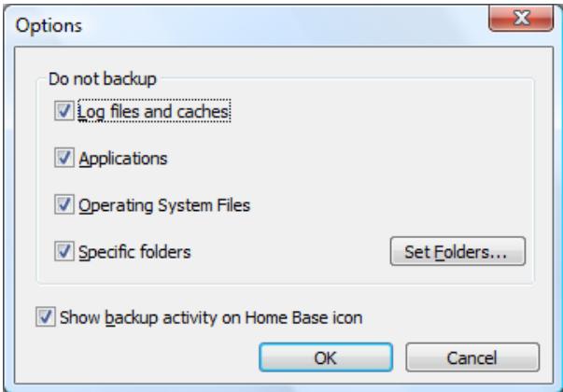
Task: Click the empty space left of the OK button
Action: click(x=144, y=357)
